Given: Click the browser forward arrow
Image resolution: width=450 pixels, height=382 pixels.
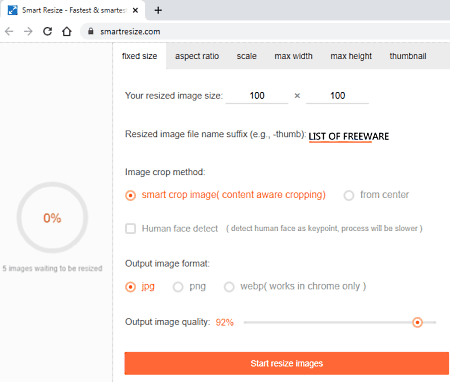Looking at the screenshot, I should click(x=28, y=31).
